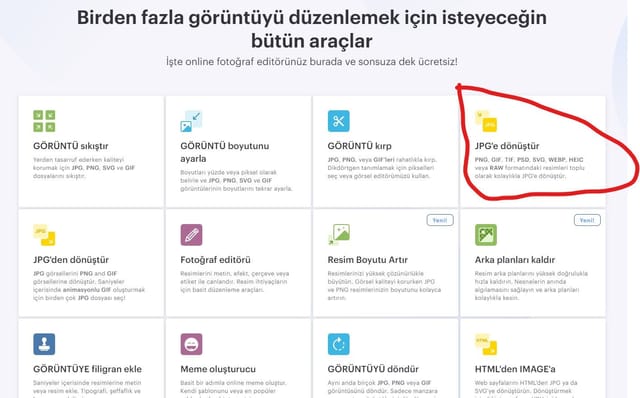Click the description text under GÖRÜNTÜ sıkıştır
Screen dimensions: 640x398
[x=84, y=168]
